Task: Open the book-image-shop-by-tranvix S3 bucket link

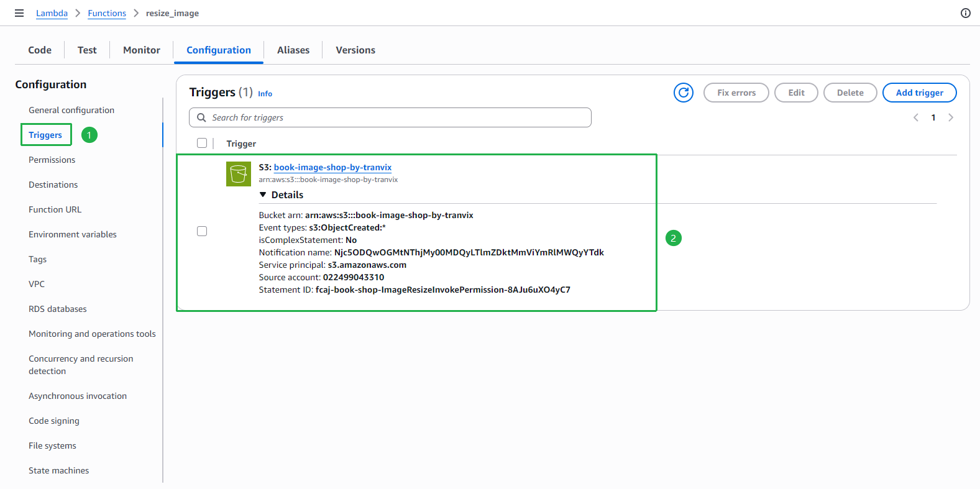Action: click(332, 167)
